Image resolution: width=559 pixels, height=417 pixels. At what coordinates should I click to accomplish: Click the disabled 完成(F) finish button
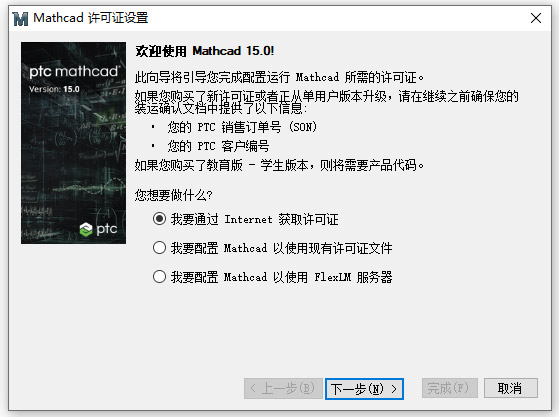(x=450, y=388)
